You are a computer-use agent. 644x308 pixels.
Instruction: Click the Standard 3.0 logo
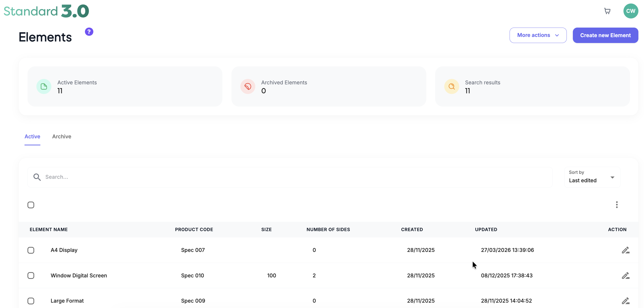(x=46, y=11)
